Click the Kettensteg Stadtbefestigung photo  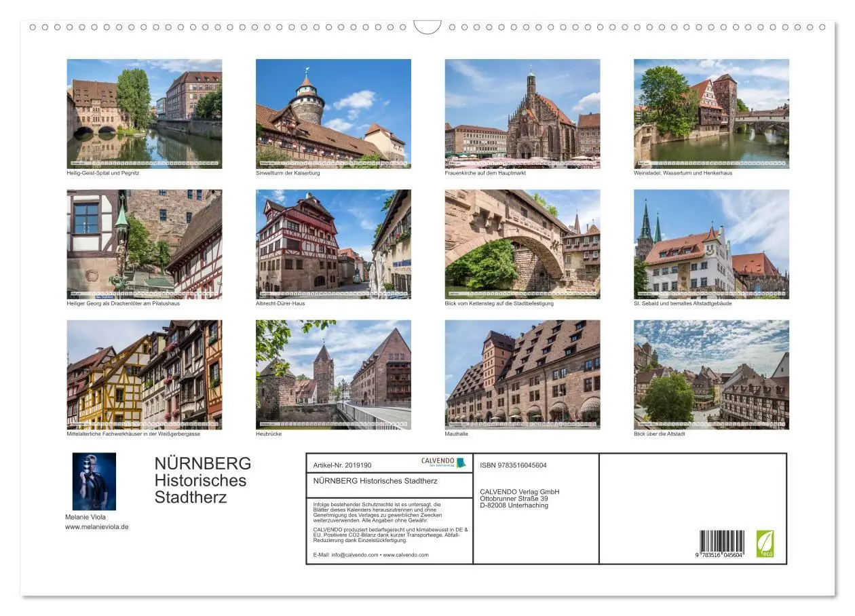click(522, 244)
